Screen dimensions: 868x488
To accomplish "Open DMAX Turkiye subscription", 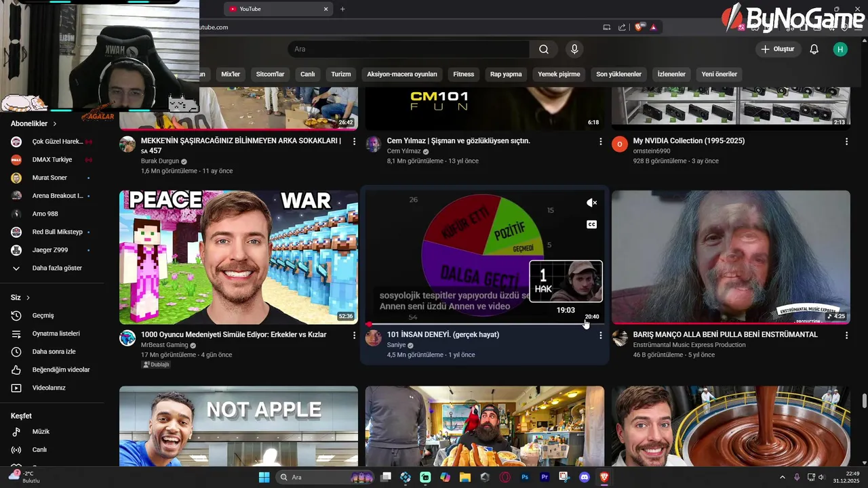I will click(x=52, y=159).
